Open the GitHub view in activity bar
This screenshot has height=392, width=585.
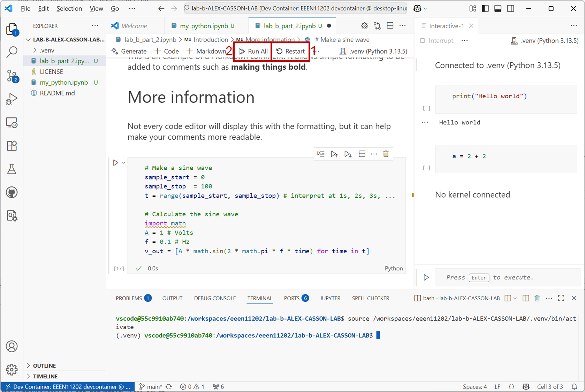pos(12,192)
